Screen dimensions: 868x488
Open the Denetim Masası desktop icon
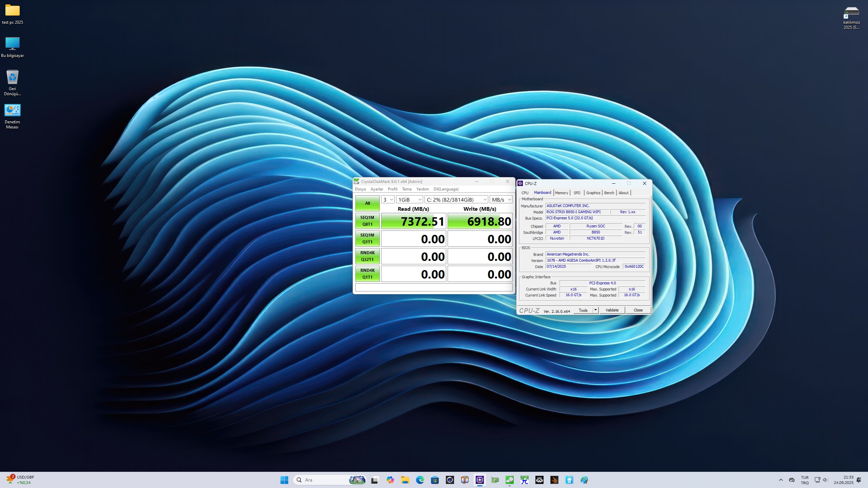tap(13, 116)
